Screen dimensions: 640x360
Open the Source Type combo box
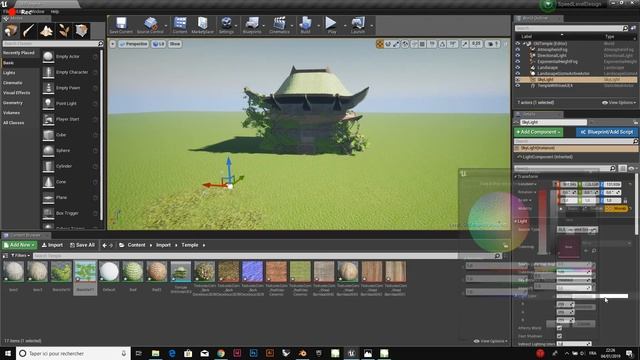point(577,230)
